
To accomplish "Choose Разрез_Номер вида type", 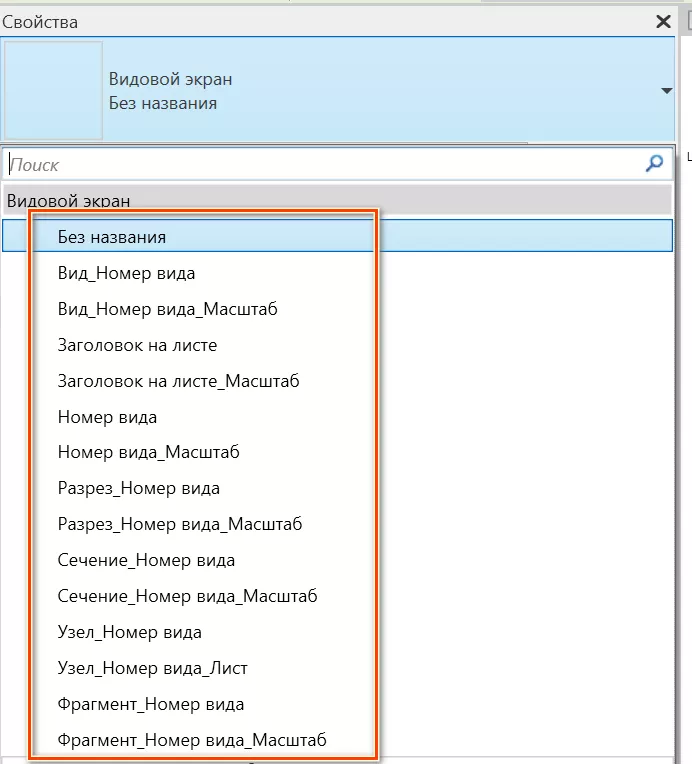I will (138, 489).
